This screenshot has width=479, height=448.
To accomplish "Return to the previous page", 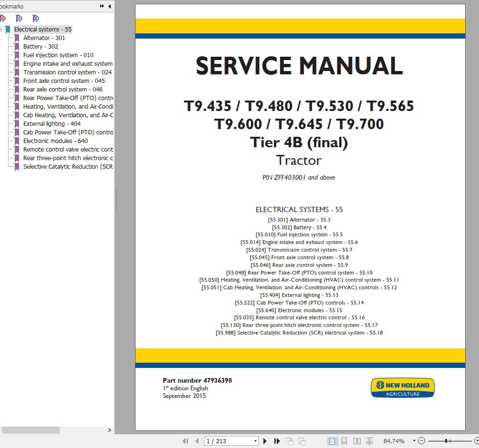I will (197, 441).
